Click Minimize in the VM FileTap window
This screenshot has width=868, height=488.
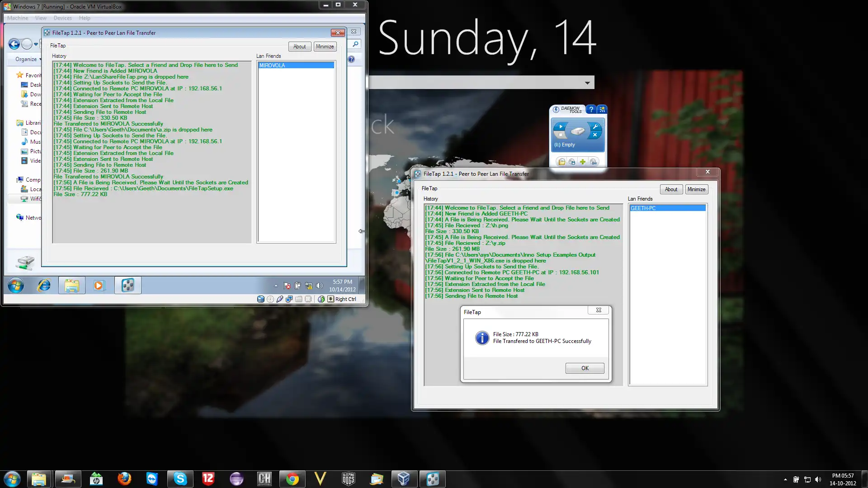point(325,47)
